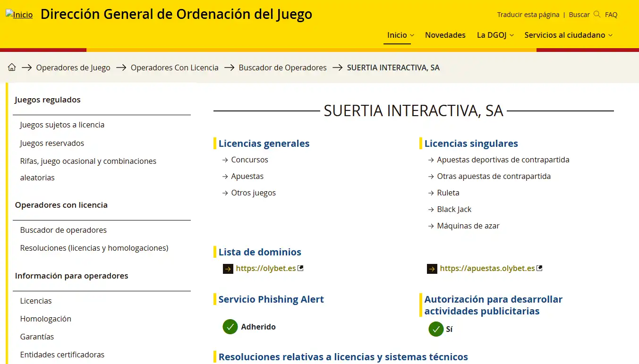
Task: Open the https://apuestas.olybet.es domain link
Action: tap(487, 268)
